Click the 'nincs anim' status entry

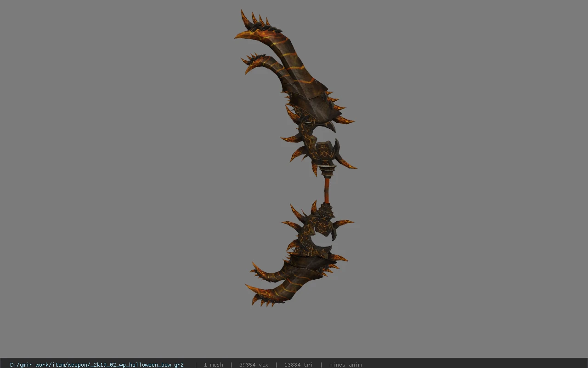[345, 365]
